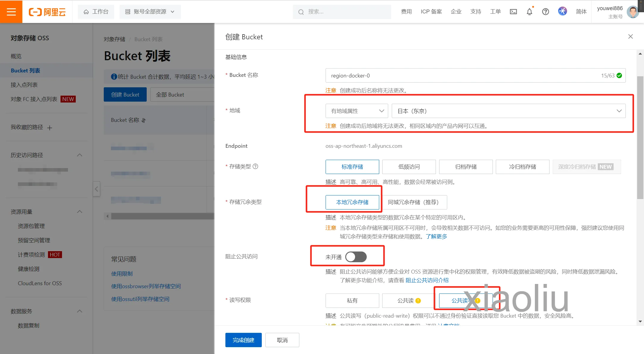Open account all-resources dropdown

coord(150,12)
